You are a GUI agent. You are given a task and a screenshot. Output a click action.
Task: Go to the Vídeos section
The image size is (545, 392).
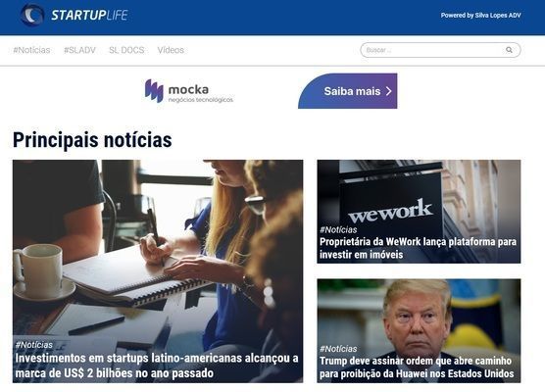[171, 50]
